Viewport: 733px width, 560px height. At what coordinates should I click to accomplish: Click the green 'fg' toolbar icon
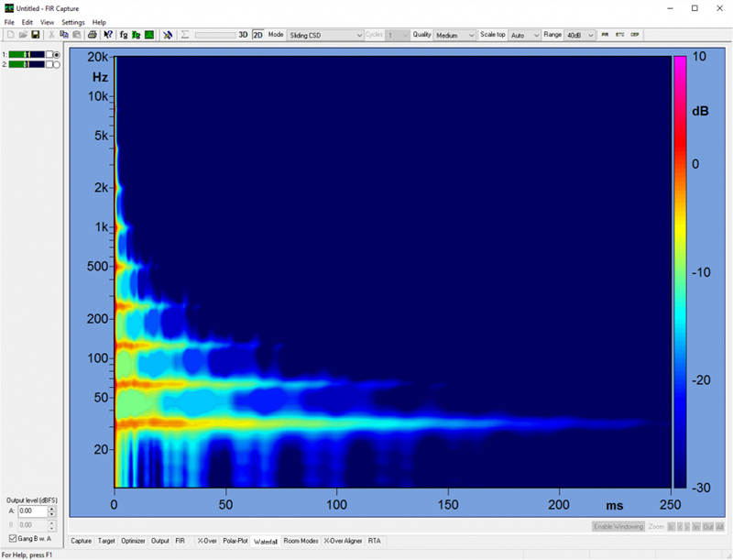pyautogui.click(x=136, y=35)
